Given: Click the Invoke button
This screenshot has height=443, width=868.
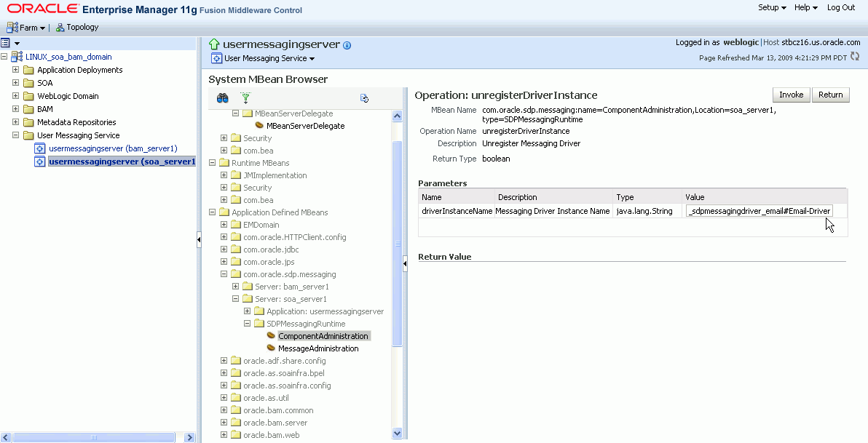Looking at the screenshot, I should pyautogui.click(x=791, y=95).
